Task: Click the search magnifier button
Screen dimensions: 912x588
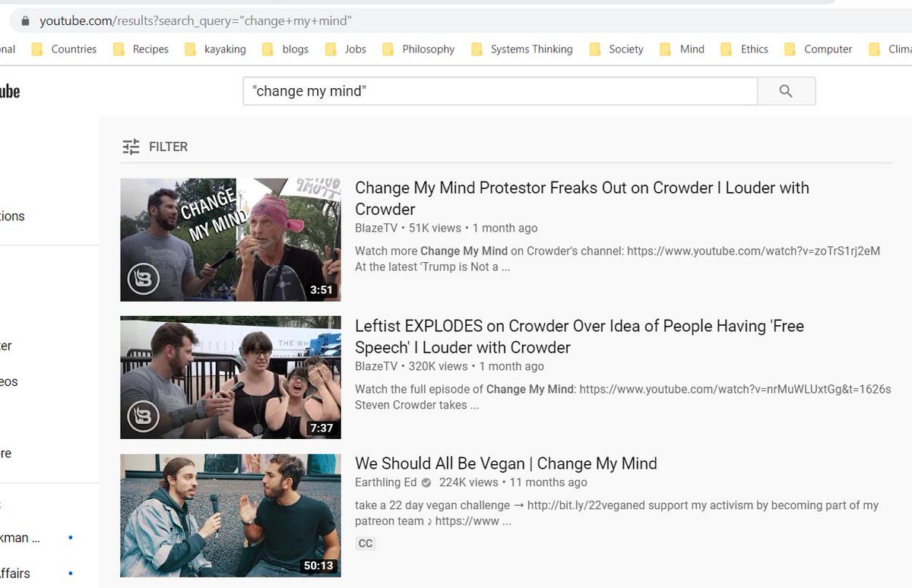Action: click(x=787, y=91)
